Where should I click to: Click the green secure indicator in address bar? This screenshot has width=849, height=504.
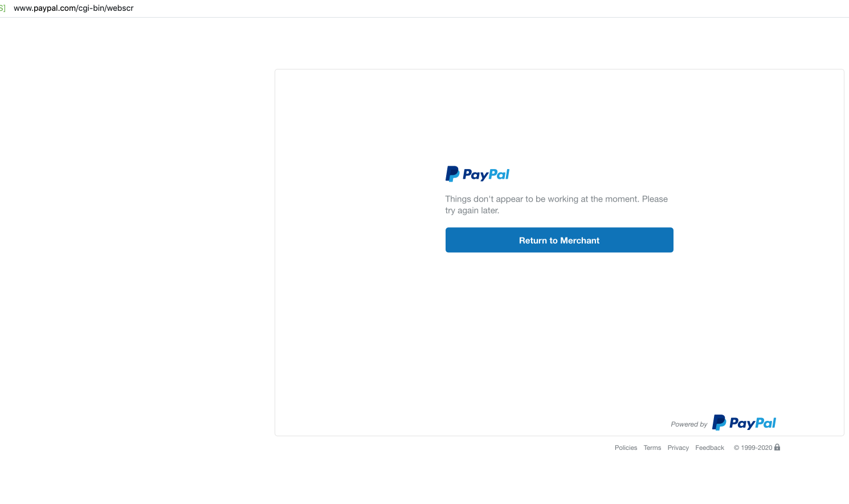(2, 8)
